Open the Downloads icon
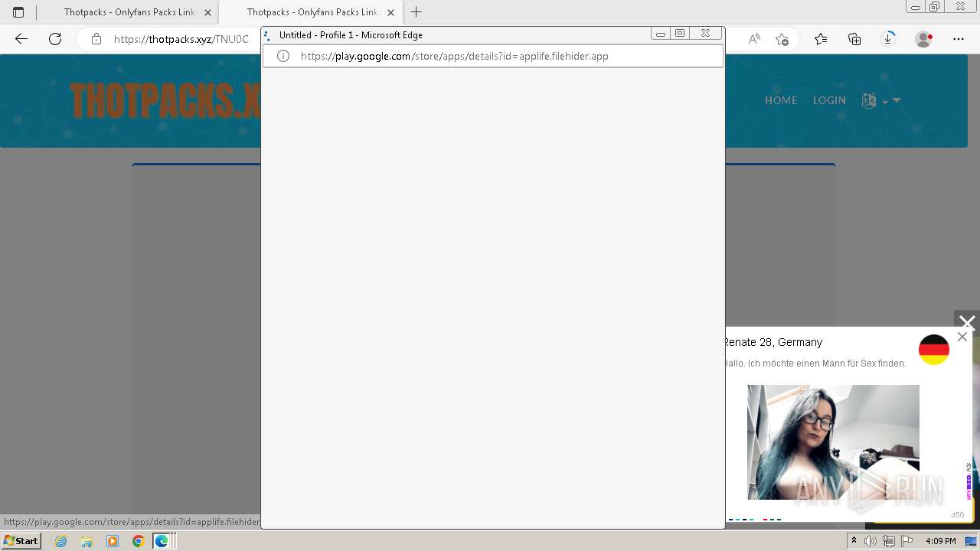The width and height of the screenshot is (980, 551). [888, 39]
